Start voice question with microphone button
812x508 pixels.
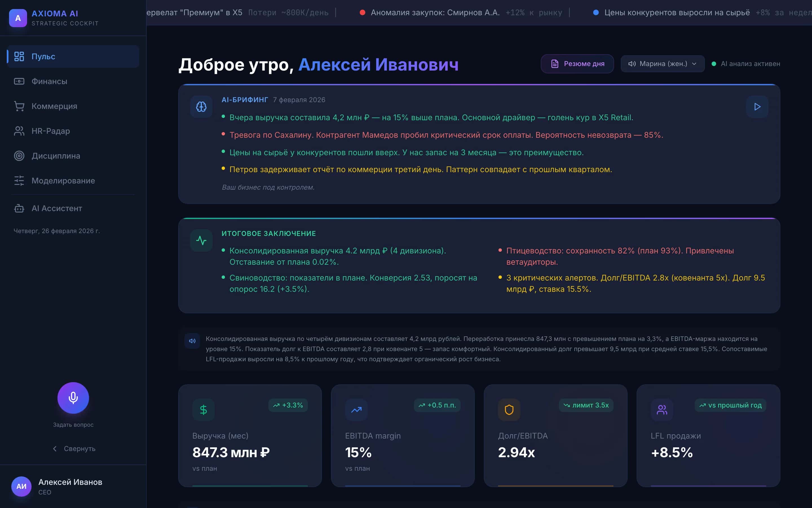point(73,398)
